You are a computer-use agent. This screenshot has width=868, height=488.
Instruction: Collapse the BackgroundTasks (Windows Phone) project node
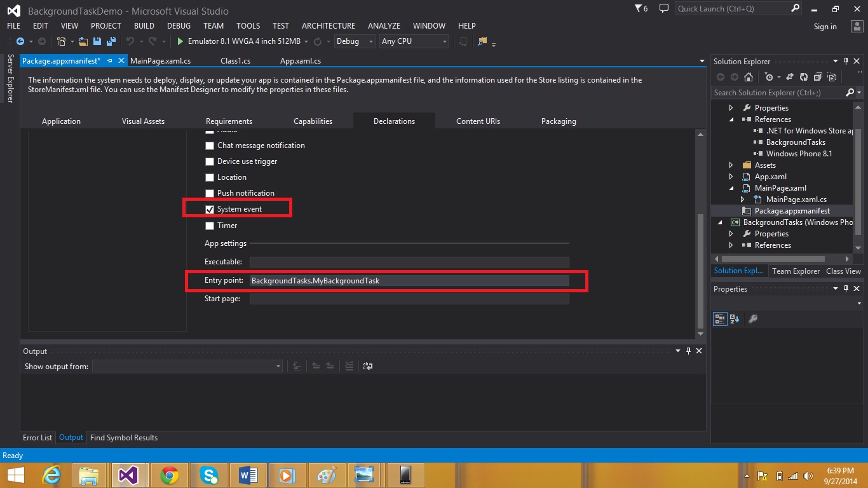pos(720,222)
